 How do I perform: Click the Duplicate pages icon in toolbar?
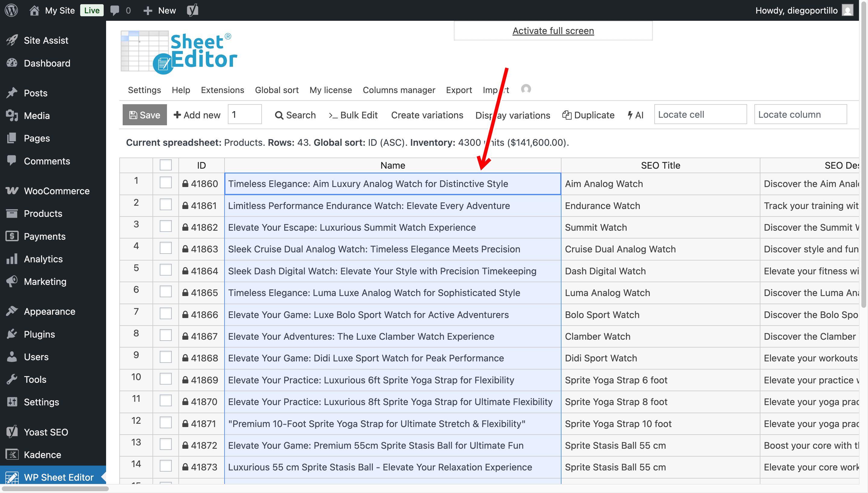568,115
